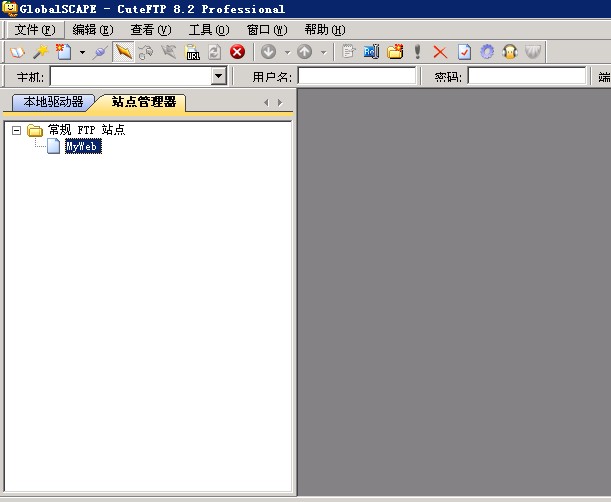Screen dimensions: 611x502
Task: Open the 工具(O) menu
Action: 209,30
